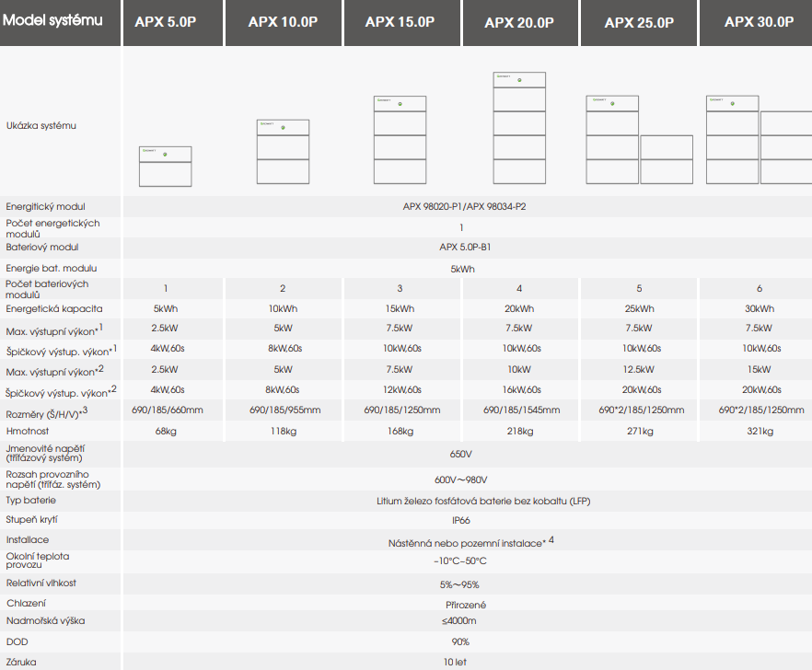
Task: Click the 271kg weight cell
Action: [640, 432]
